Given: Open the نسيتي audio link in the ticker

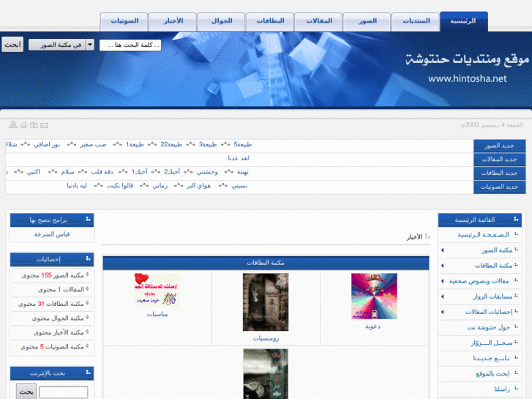Looking at the screenshot, I should click(239, 185).
